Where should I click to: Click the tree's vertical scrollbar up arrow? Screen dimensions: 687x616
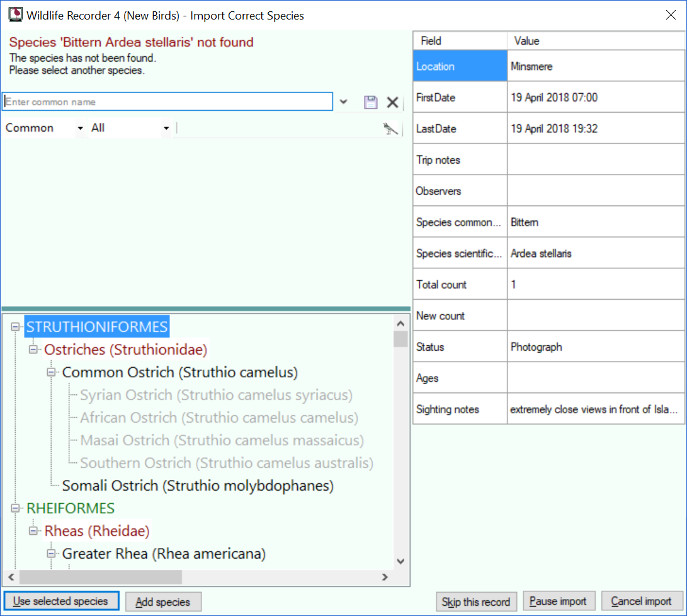(x=400, y=323)
